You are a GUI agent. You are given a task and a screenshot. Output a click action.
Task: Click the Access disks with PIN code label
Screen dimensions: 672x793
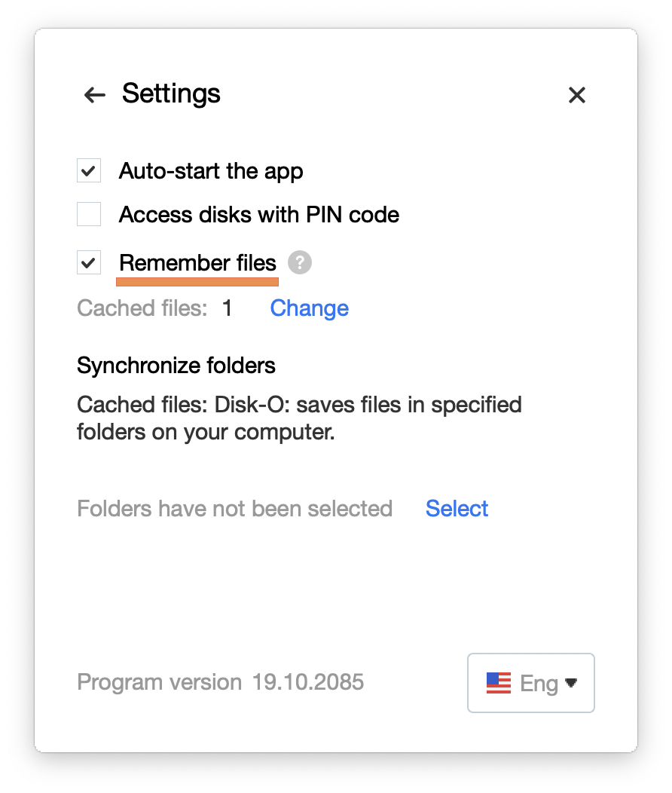pos(258,215)
